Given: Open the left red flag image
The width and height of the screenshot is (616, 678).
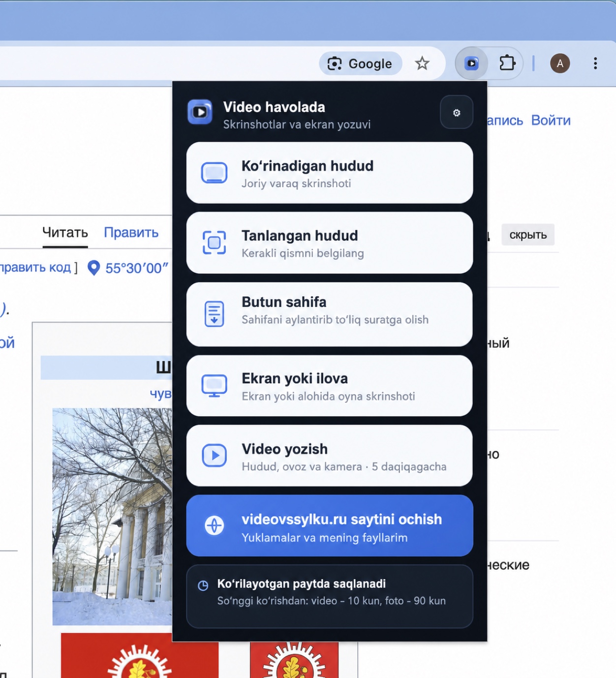Looking at the screenshot, I should coord(140,655).
